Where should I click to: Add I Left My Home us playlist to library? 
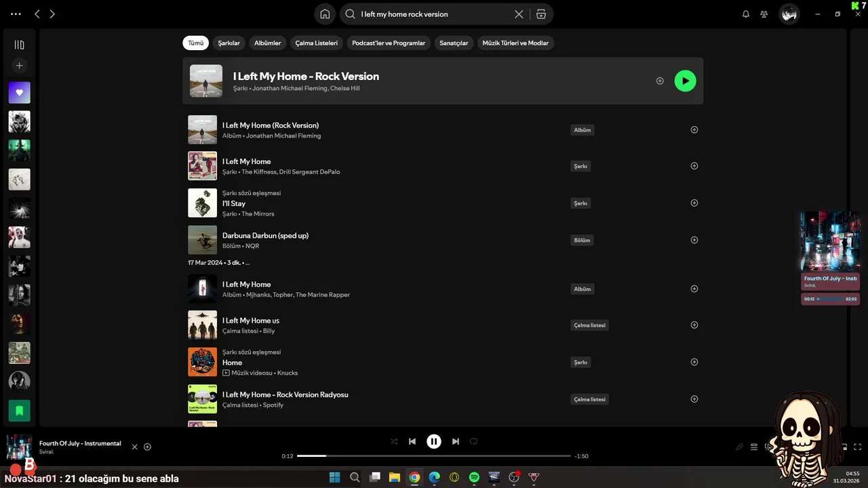694,325
